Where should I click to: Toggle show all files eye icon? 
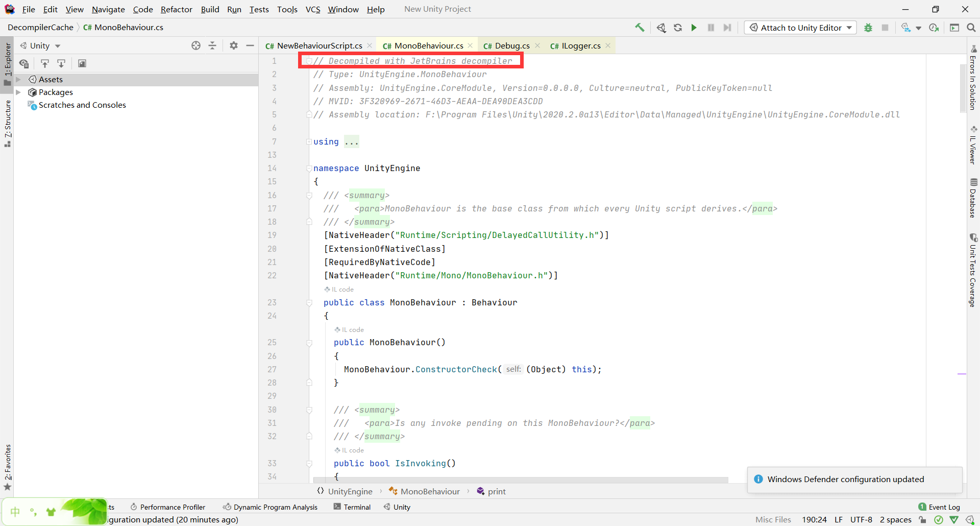[24, 63]
